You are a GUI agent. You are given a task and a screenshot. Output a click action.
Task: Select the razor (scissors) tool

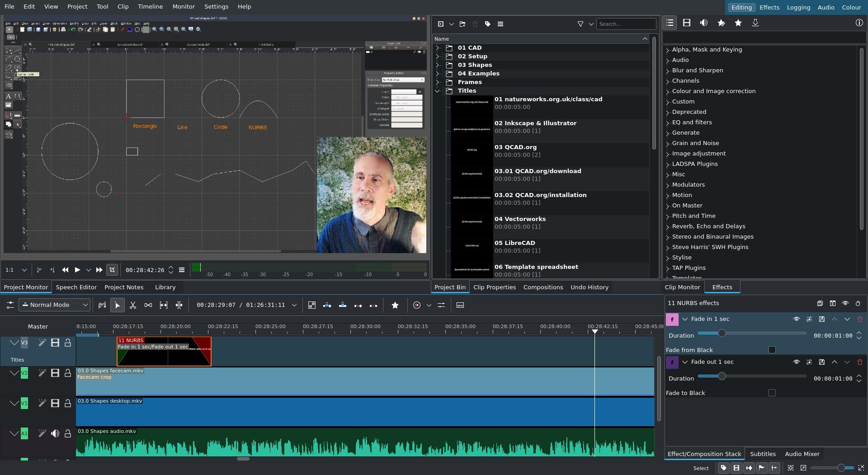click(133, 306)
